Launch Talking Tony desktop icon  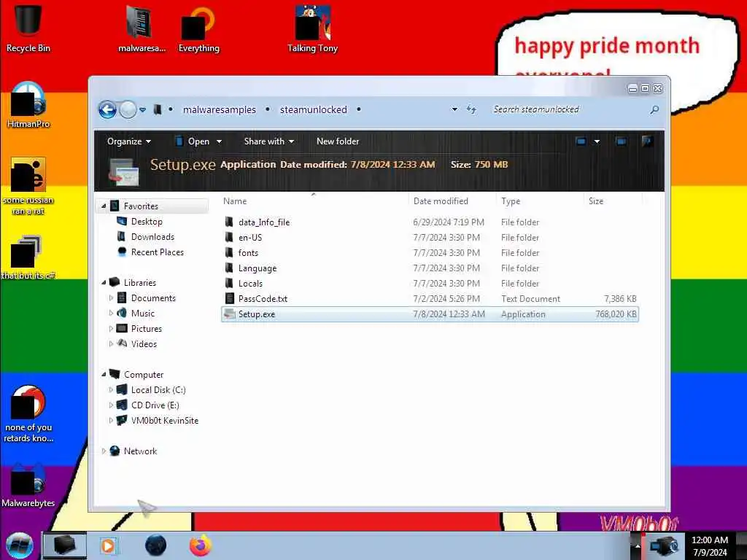pyautogui.click(x=312, y=28)
